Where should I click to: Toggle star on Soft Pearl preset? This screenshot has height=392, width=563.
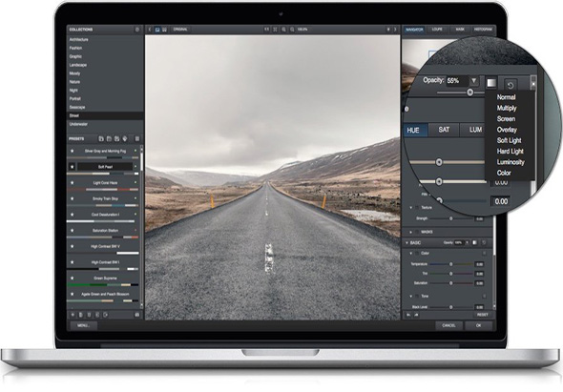(73, 167)
